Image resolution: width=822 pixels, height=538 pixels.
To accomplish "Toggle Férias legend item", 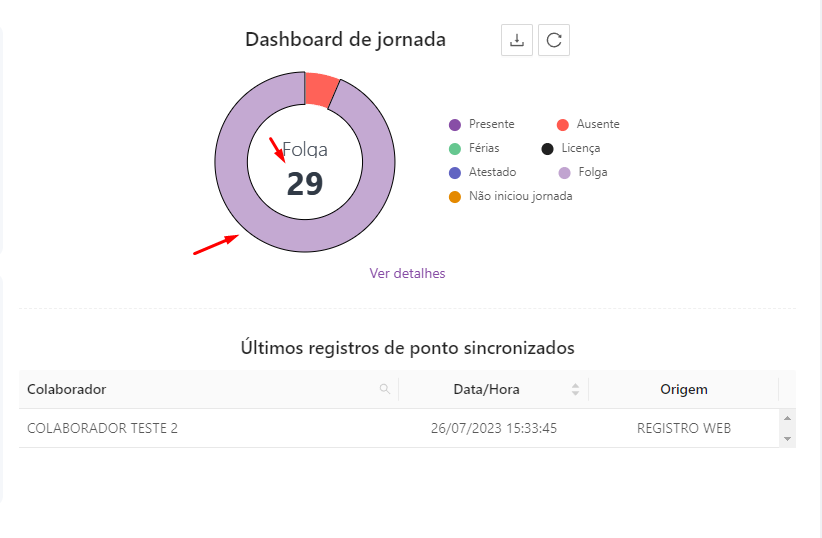I will click(x=475, y=148).
